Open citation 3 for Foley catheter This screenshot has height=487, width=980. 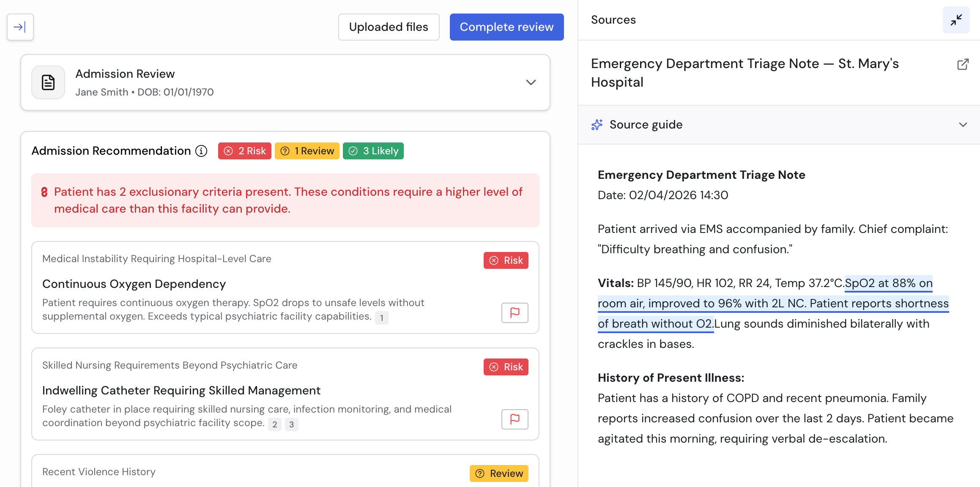pyautogui.click(x=291, y=424)
